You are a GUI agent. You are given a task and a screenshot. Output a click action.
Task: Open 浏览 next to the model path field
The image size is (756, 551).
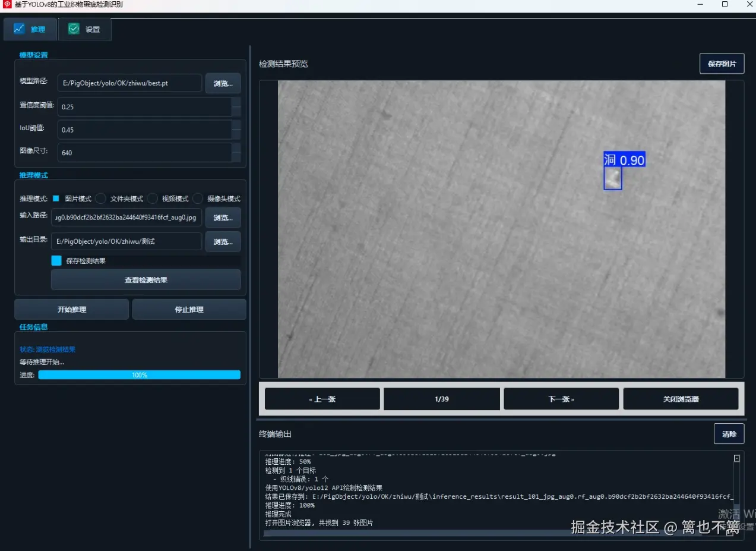(223, 83)
